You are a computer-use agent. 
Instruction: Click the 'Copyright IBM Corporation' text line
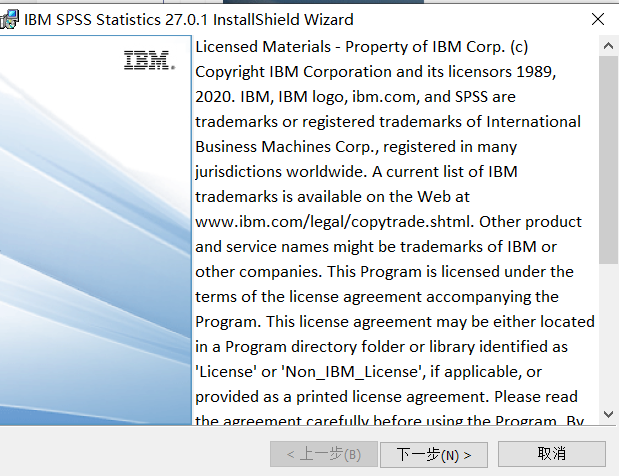point(376,72)
